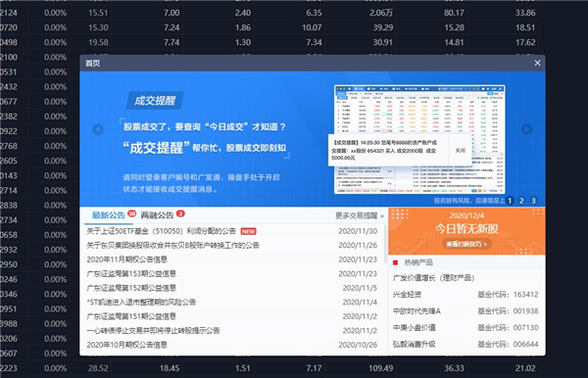This screenshot has width=588, height=378.
Task: Go to previous banner slide arrow
Action: pyautogui.click(x=98, y=129)
